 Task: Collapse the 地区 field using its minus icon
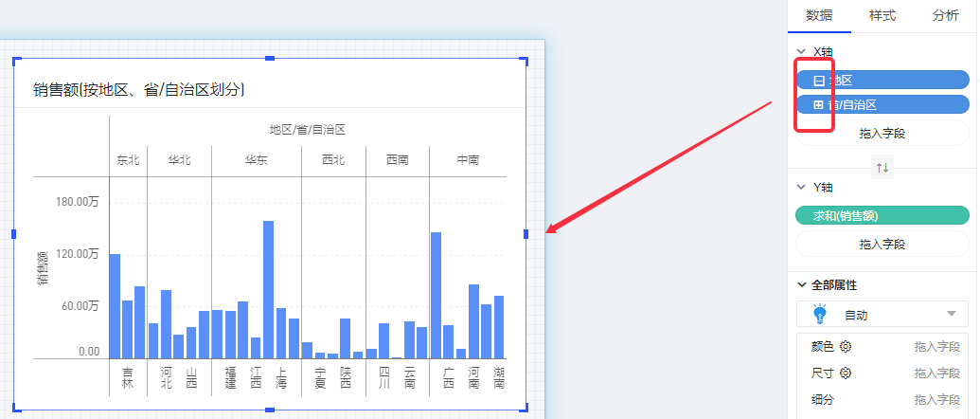818,81
